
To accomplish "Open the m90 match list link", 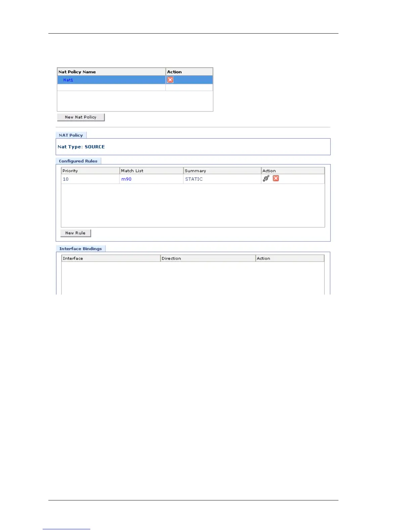I will (x=126, y=179).
